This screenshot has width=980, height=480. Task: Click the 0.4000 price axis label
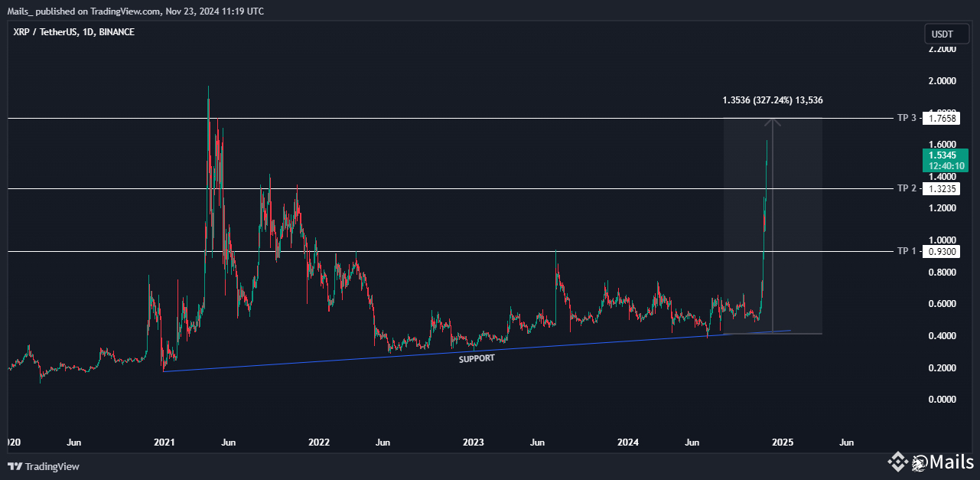coord(942,336)
